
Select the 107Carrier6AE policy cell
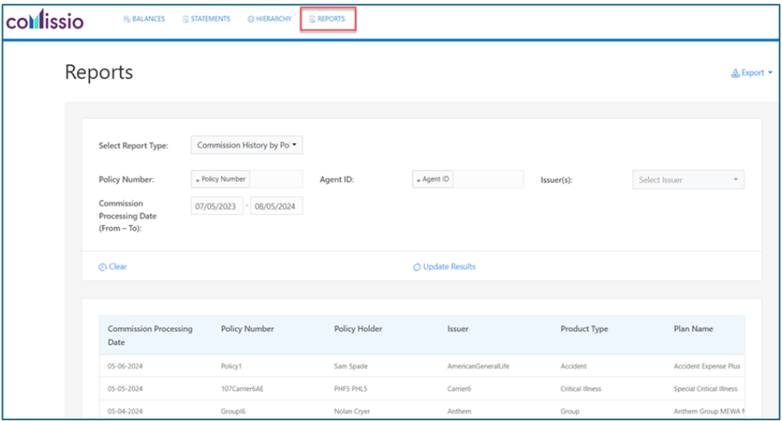coord(242,389)
